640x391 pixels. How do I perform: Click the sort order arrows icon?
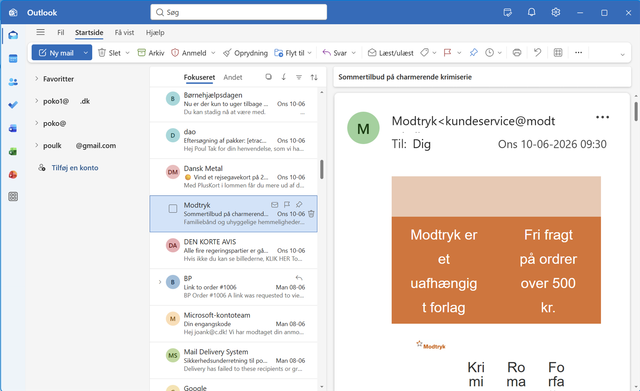(314, 77)
